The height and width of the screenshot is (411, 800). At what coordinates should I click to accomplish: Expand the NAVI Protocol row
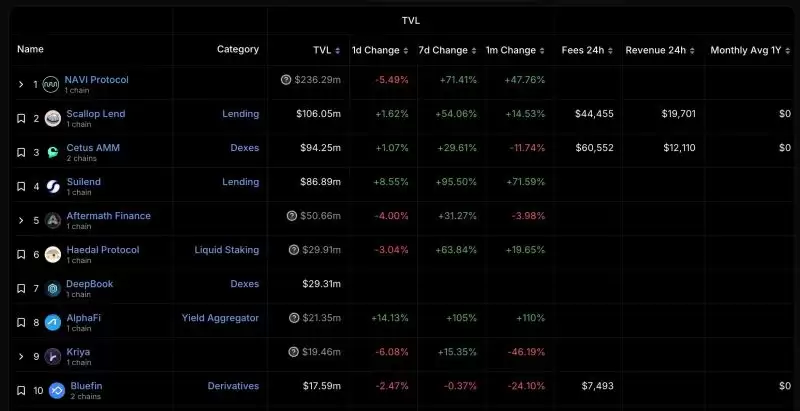pyautogui.click(x=21, y=84)
